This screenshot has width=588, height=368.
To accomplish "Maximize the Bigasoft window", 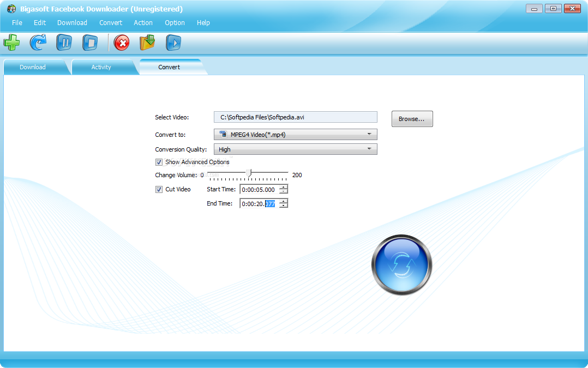I will point(553,8).
